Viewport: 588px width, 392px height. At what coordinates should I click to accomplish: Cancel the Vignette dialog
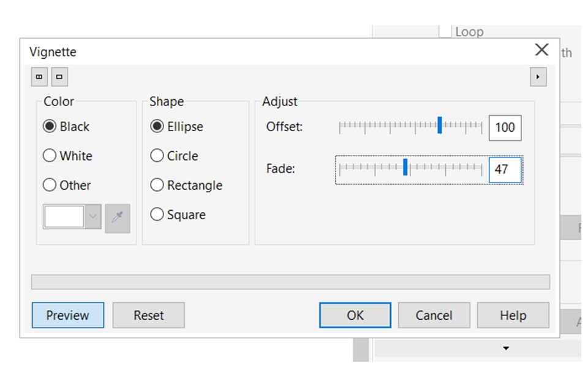pos(434,315)
